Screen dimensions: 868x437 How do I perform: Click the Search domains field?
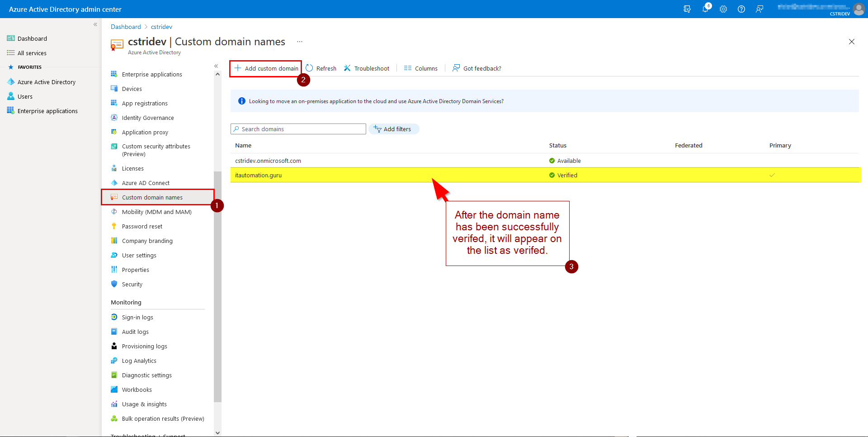[298, 129]
